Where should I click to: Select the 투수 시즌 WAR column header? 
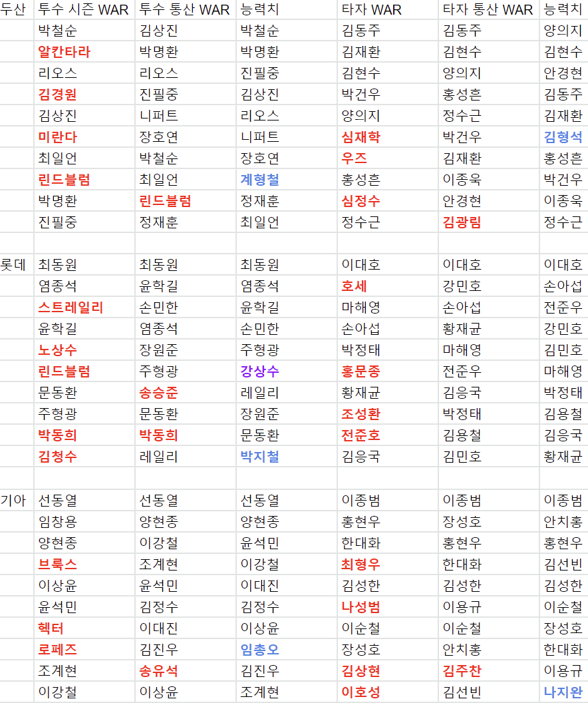coord(84,9)
